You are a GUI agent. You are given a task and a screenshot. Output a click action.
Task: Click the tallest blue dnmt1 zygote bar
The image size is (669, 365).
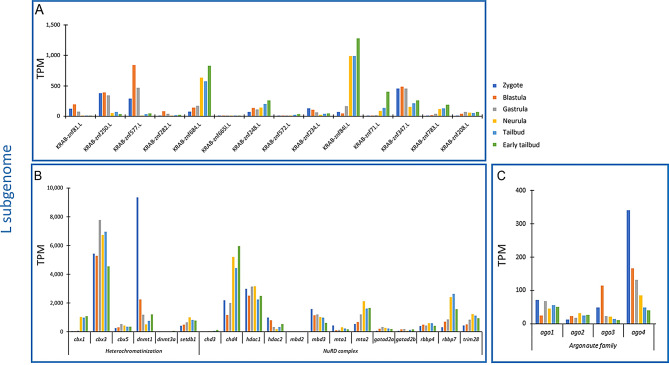click(137, 264)
